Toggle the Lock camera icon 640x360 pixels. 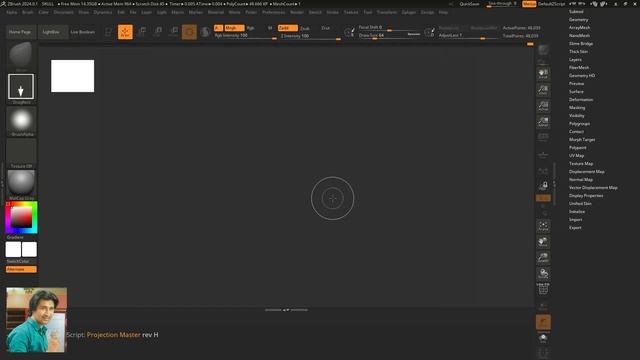coord(543,186)
